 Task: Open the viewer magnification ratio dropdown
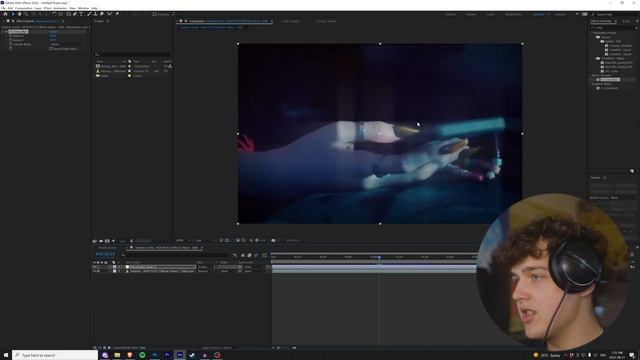click(x=182, y=240)
